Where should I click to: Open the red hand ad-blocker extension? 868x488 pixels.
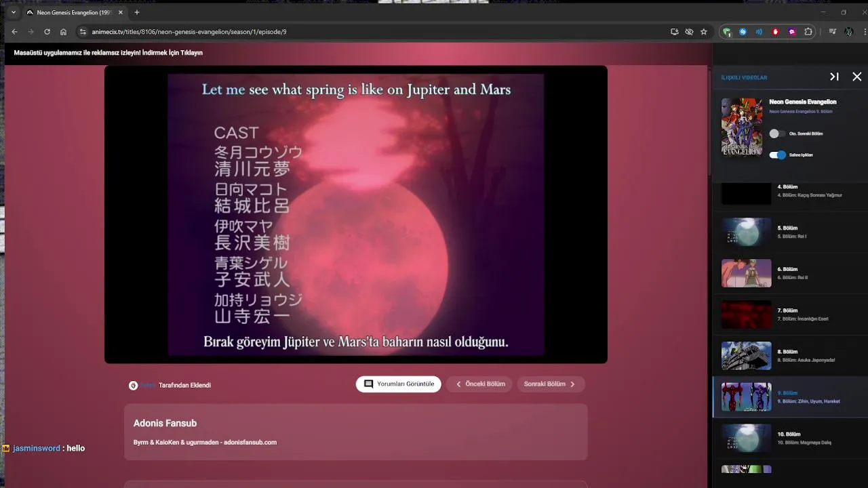coord(776,32)
